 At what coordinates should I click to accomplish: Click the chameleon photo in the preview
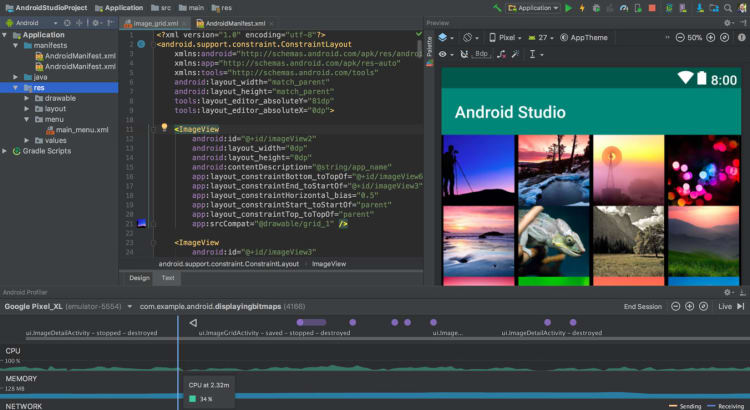[553, 241]
